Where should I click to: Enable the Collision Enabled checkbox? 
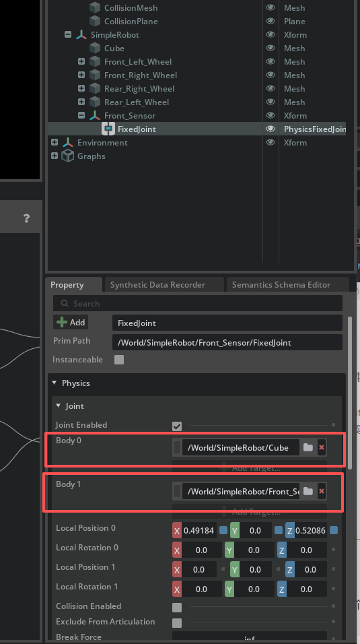pyautogui.click(x=177, y=608)
